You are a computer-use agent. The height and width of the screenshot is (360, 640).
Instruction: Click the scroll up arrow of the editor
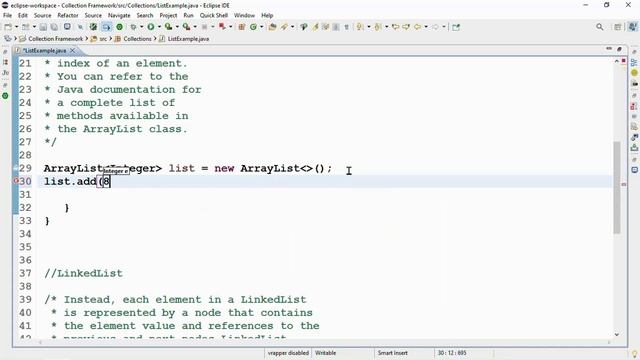click(x=617, y=61)
